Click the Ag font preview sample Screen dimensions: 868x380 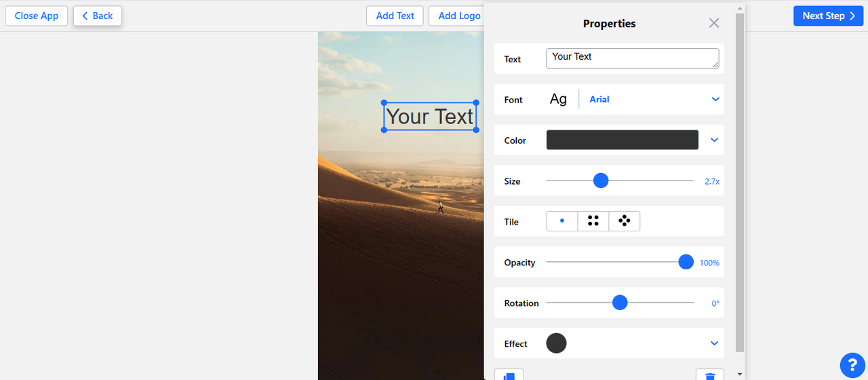[x=558, y=99]
